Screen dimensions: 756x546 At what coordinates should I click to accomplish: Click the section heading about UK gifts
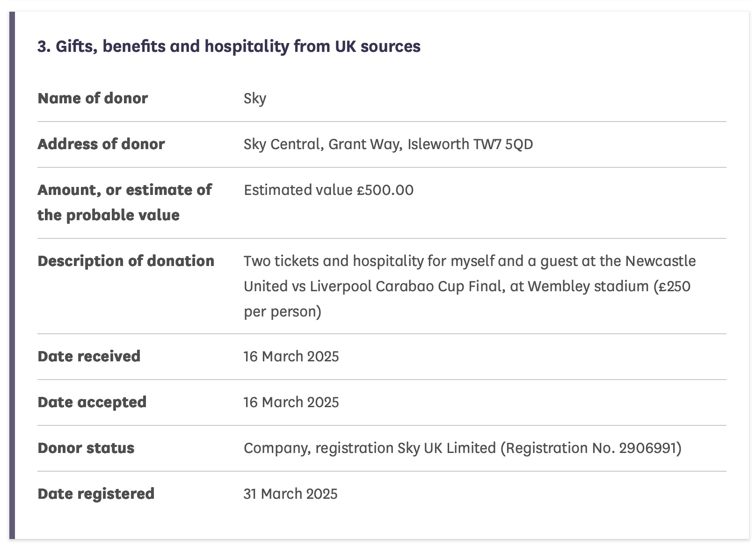(x=229, y=46)
